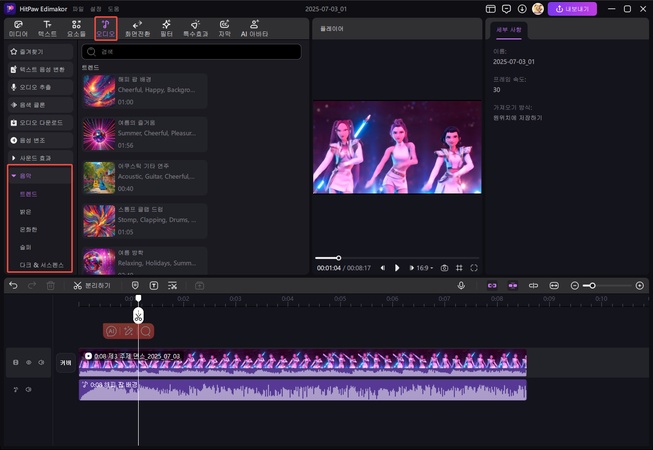Click the auto-cut icon in timeline toolbar

[x=172, y=286]
